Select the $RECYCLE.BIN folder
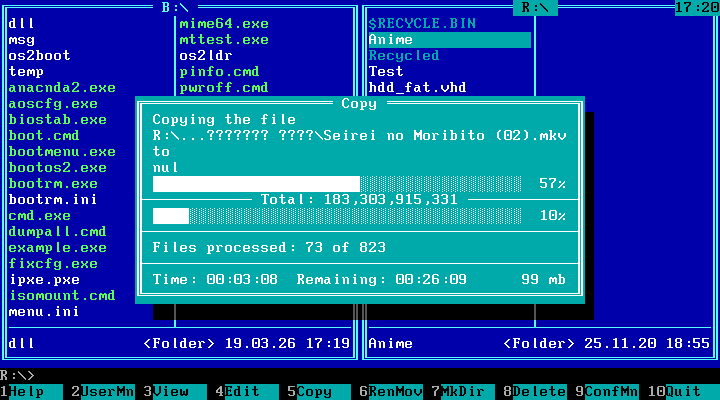This screenshot has width=720, height=400. (422, 23)
